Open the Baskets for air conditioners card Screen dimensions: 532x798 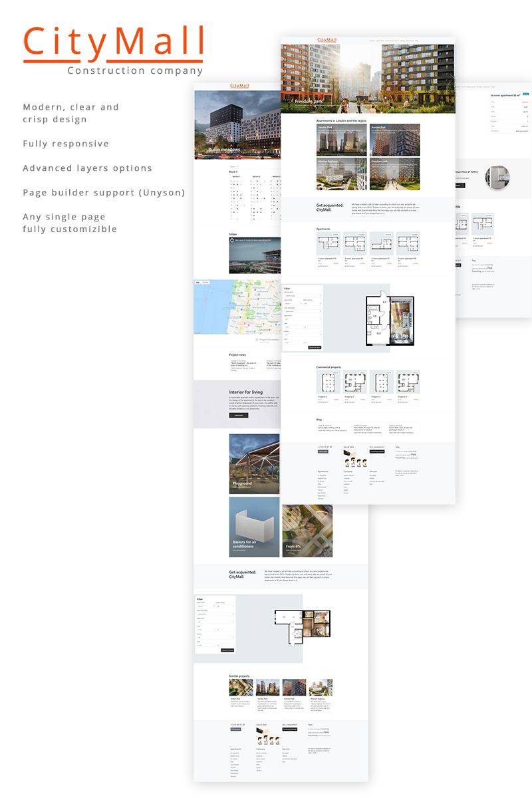click(x=254, y=527)
